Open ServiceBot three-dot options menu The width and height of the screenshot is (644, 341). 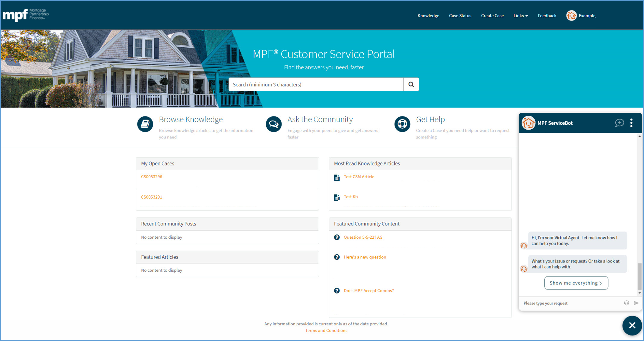[x=631, y=123]
